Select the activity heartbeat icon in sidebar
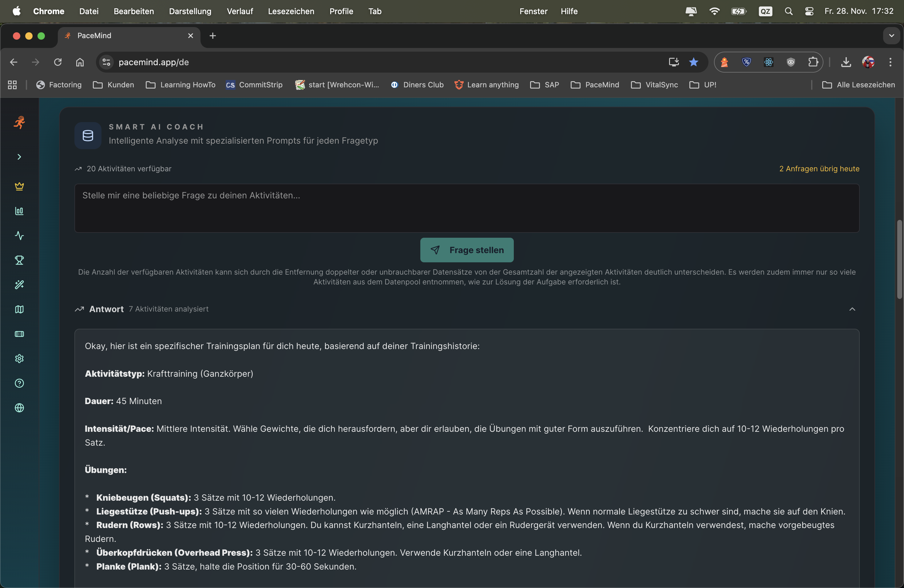The image size is (904, 588). click(19, 236)
